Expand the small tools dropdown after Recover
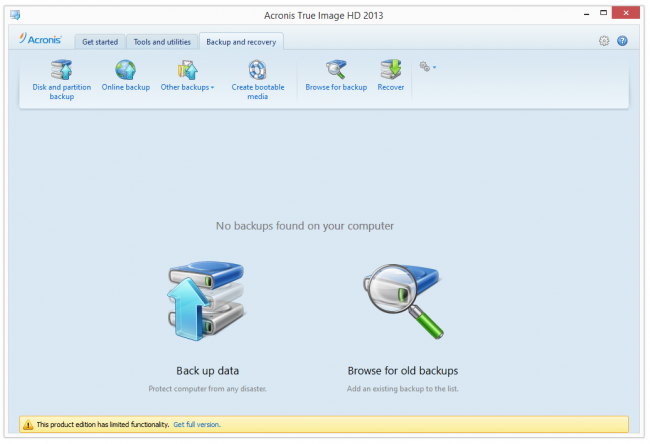Screen dimensions: 650x444 click(428, 67)
